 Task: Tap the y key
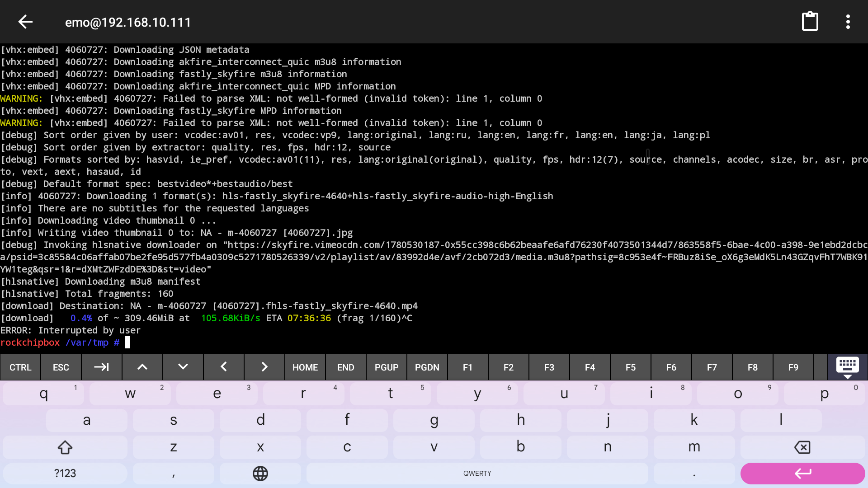point(477,394)
